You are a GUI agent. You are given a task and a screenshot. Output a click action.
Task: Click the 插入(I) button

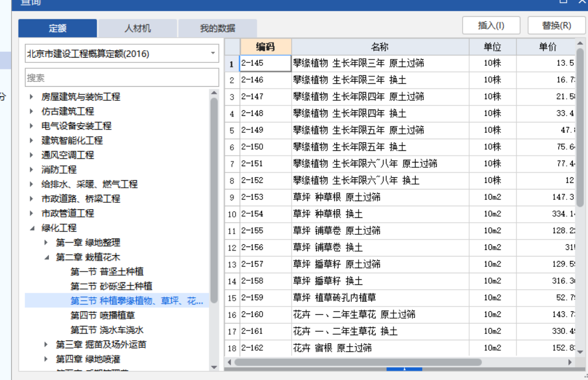pyautogui.click(x=491, y=26)
